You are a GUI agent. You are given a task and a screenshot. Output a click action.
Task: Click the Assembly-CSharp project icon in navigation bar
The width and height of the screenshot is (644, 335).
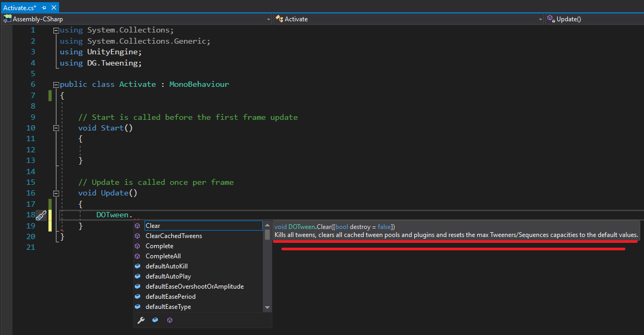7,19
